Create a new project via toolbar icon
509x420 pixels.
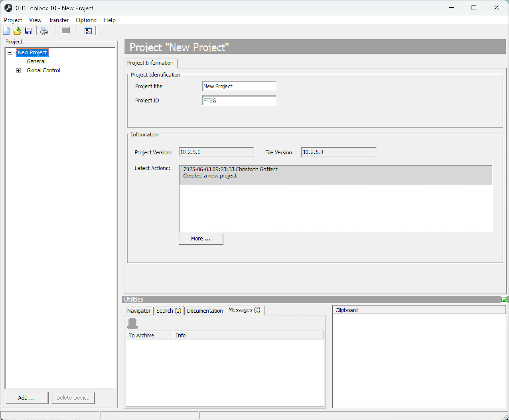[6, 31]
